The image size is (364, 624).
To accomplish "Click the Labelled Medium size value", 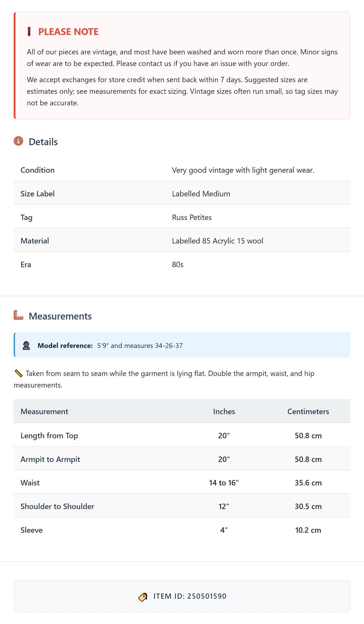I will [201, 194].
